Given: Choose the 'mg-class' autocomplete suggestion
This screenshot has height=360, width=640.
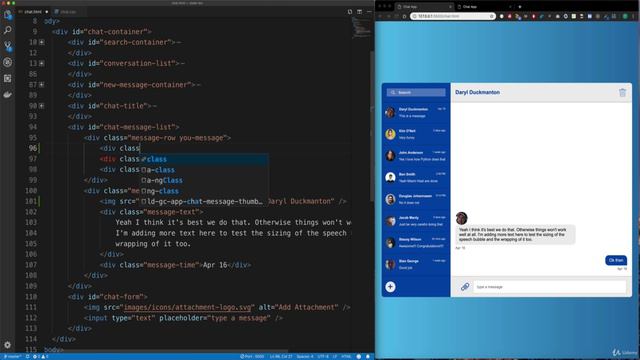Looking at the screenshot, I should click(204, 191).
